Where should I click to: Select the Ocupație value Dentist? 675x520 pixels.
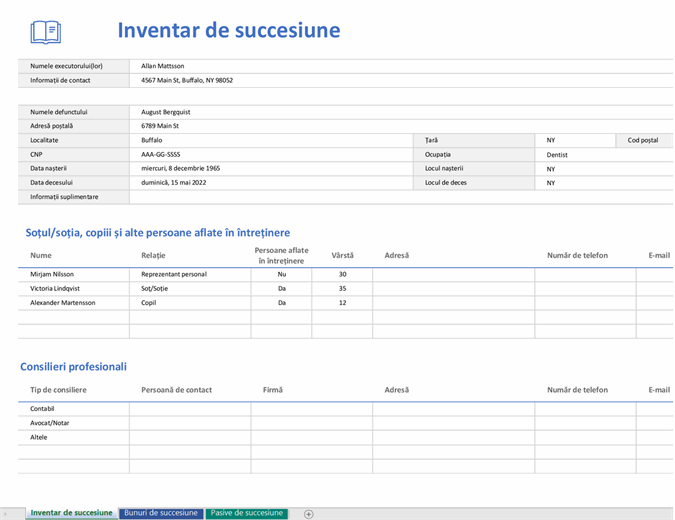[557, 155]
